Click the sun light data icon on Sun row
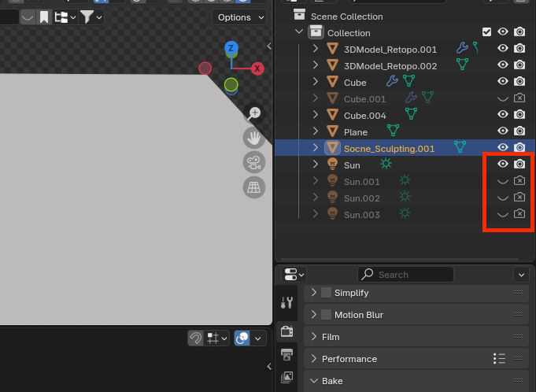536x392 pixels. click(x=386, y=164)
